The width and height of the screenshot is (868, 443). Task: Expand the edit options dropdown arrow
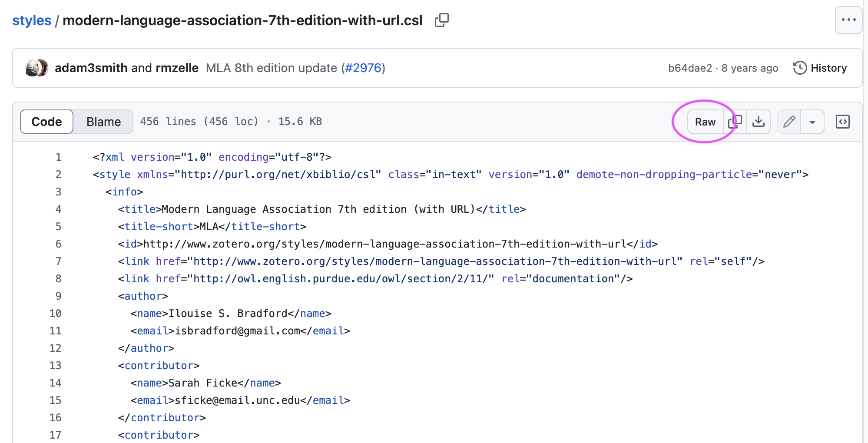[x=812, y=122]
